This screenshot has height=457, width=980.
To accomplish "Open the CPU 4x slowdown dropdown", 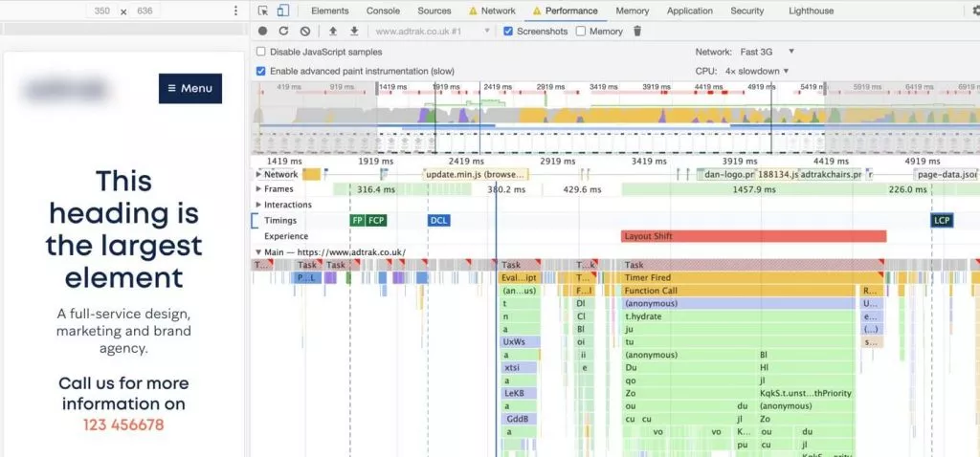I will pos(758,71).
